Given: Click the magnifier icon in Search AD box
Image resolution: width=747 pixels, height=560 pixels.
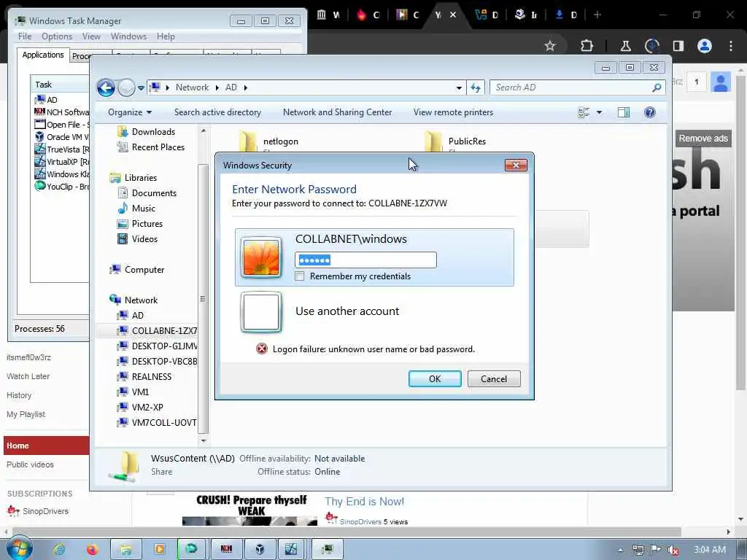Looking at the screenshot, I should 657,87.
